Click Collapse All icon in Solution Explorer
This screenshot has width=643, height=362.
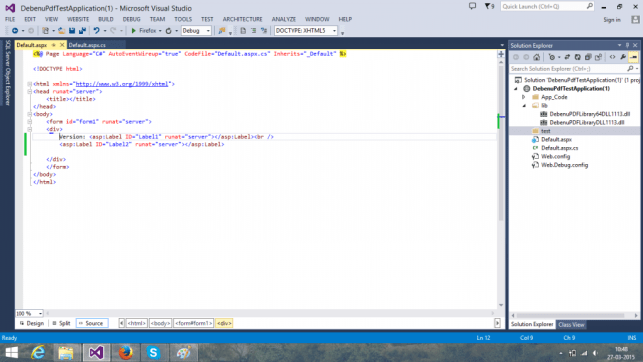[x=588, y=57]
